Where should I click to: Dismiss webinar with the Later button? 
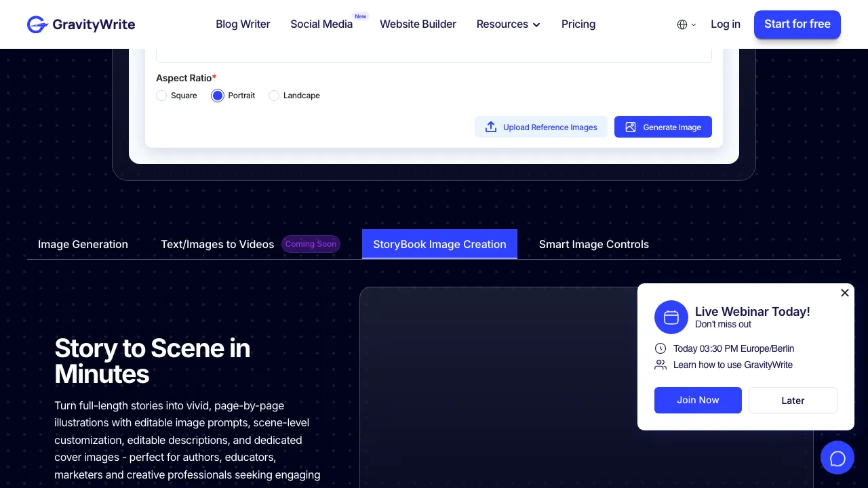[x=793, y=400]
